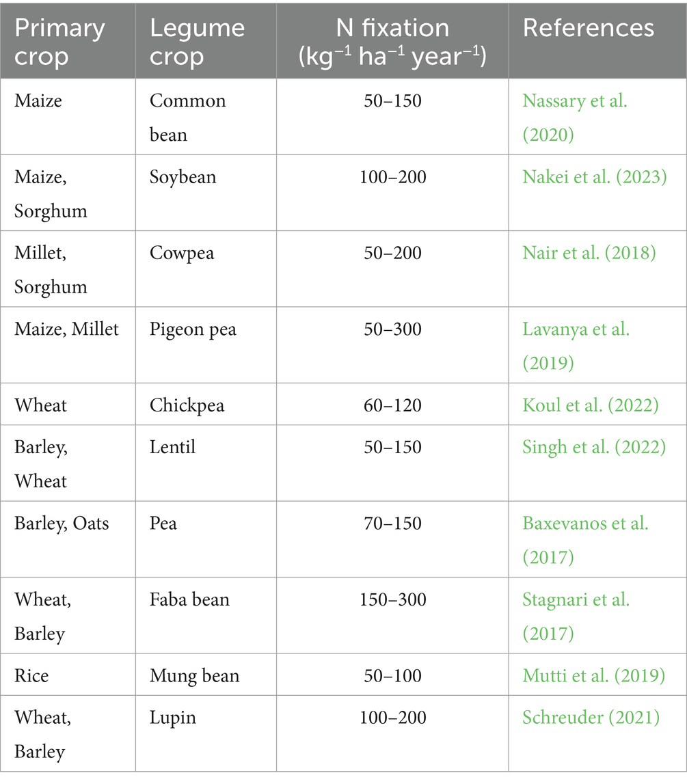Select the Legume crop column header

point(197,41)
